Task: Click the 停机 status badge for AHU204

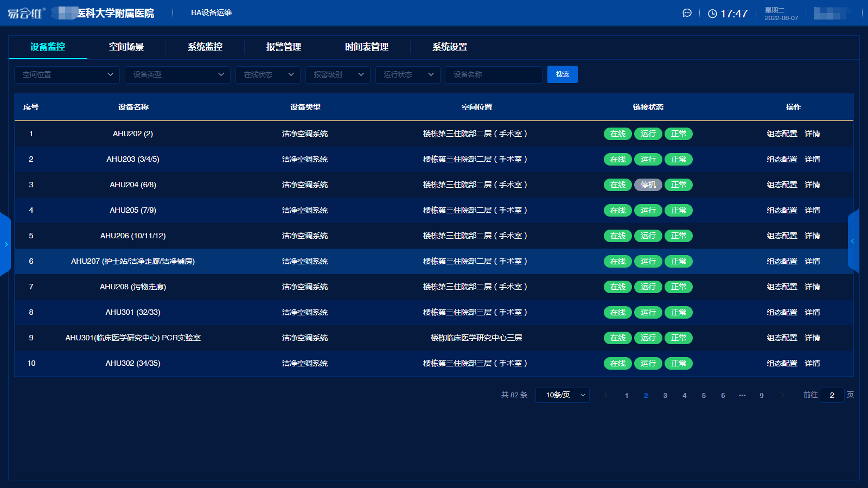Action: [x=648, y=185]
